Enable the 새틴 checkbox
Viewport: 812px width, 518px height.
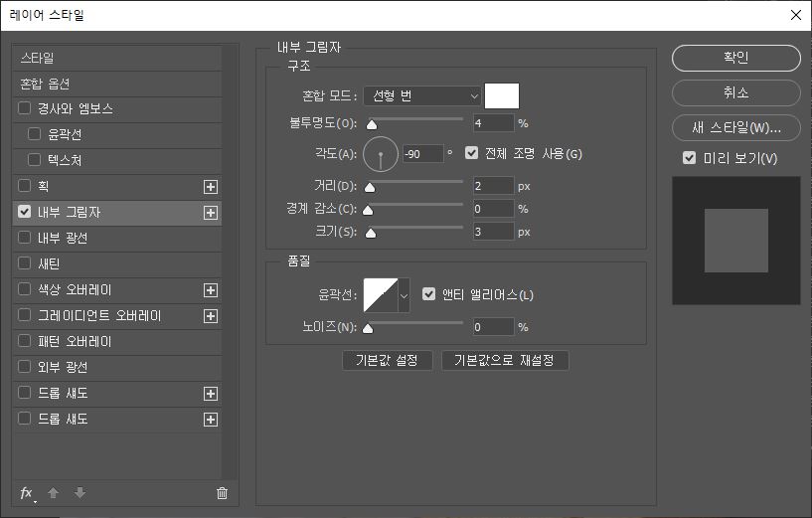click(x=24, y=263)
